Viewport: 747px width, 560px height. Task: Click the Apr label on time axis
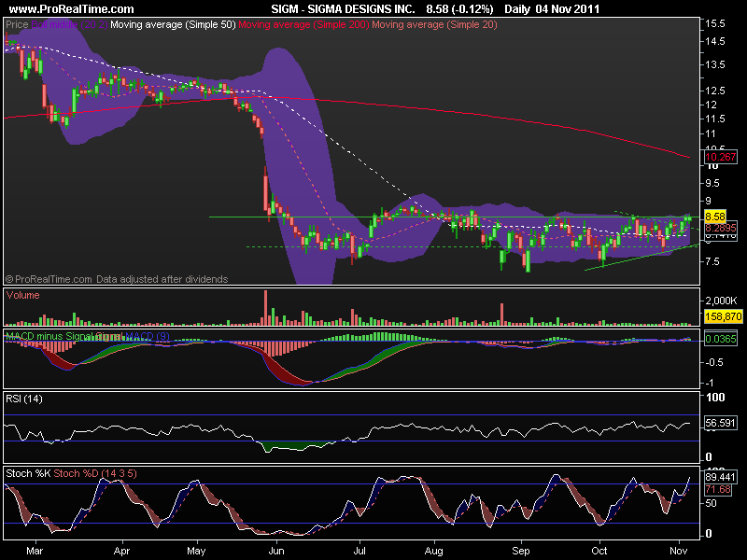click(122, 552)
